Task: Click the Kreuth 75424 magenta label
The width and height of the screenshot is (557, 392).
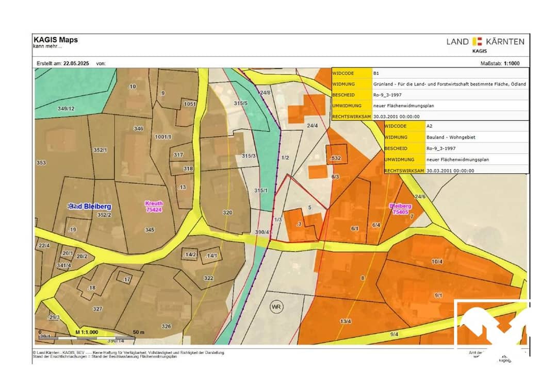Action: coord(154,207)
